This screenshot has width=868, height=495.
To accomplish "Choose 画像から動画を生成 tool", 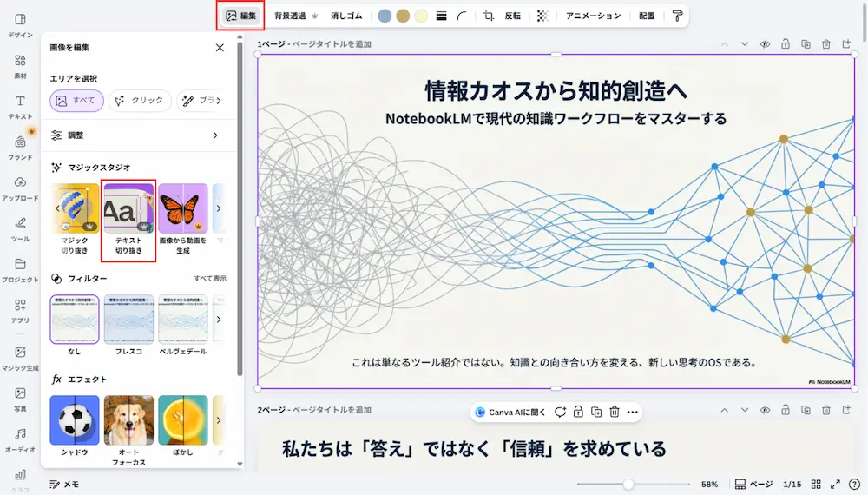I will click(x=182, y=219).
